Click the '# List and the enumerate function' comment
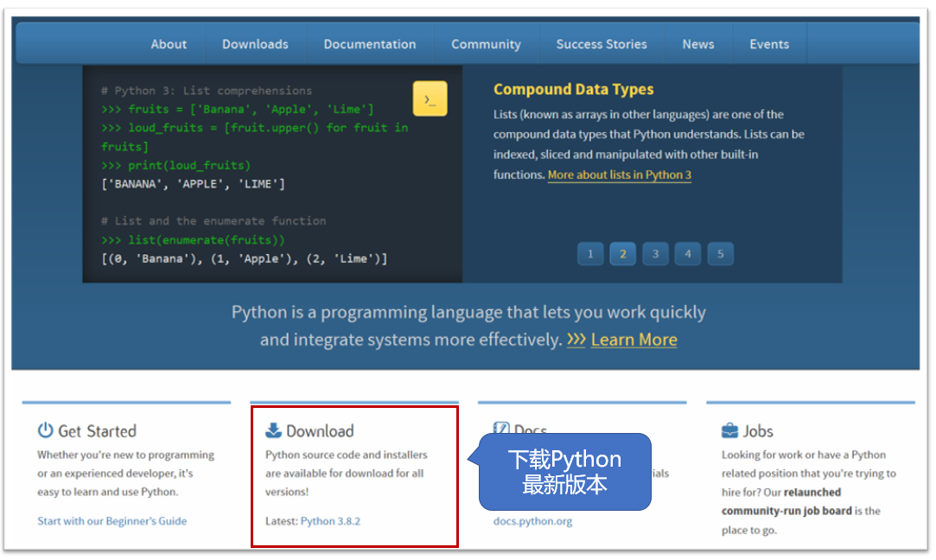This screenshot has width=936, height=560. coord(213,221)
